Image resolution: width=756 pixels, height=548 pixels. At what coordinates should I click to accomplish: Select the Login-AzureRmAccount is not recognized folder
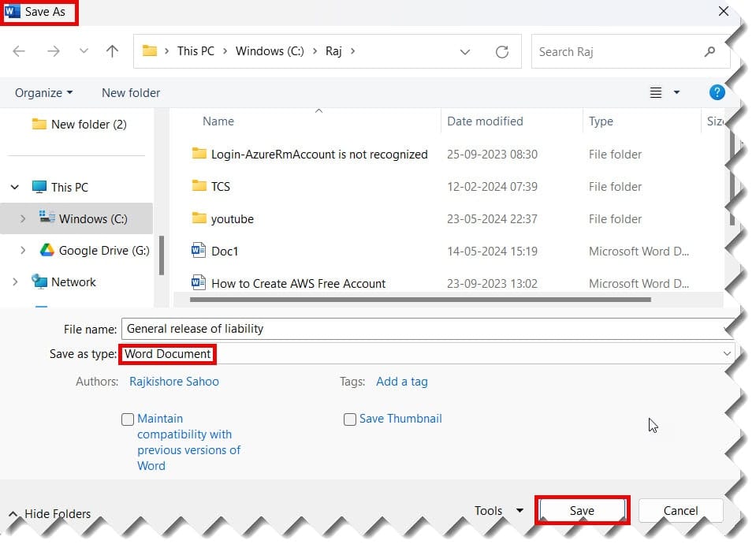(x=319, y=155)
